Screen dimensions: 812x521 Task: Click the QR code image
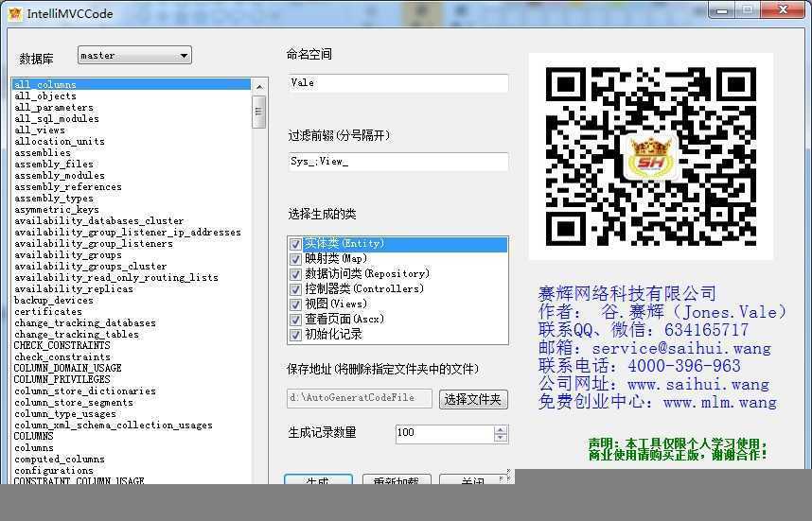(x=651, y=156)
